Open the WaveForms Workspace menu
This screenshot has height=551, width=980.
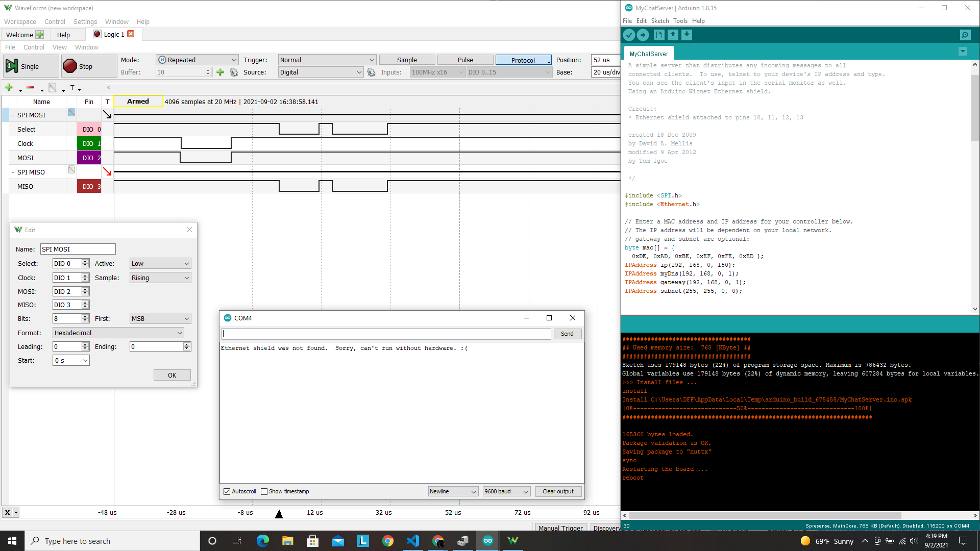tap(20, 21)
